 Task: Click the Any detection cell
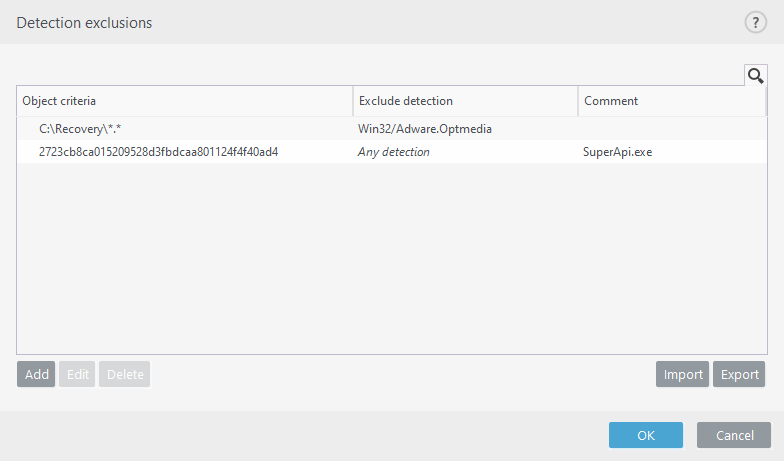click(x=394, y=152)
